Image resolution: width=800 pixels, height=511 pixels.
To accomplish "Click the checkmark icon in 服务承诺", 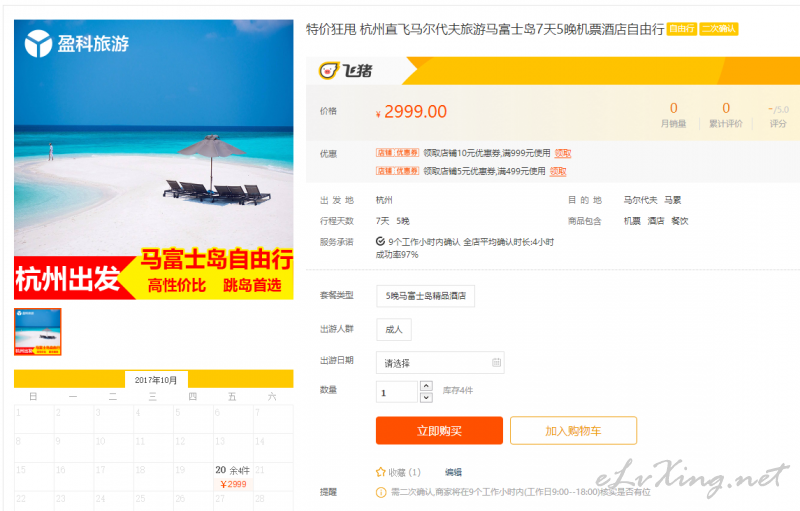I will pos(380,241).
